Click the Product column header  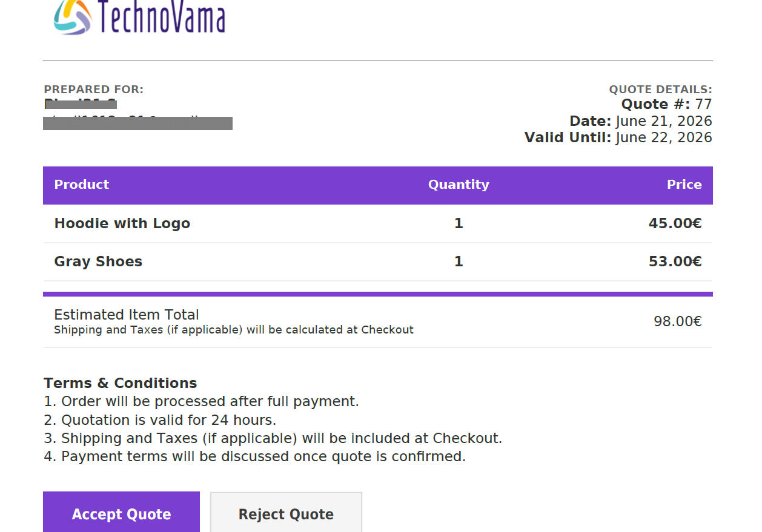coord(82,185)
